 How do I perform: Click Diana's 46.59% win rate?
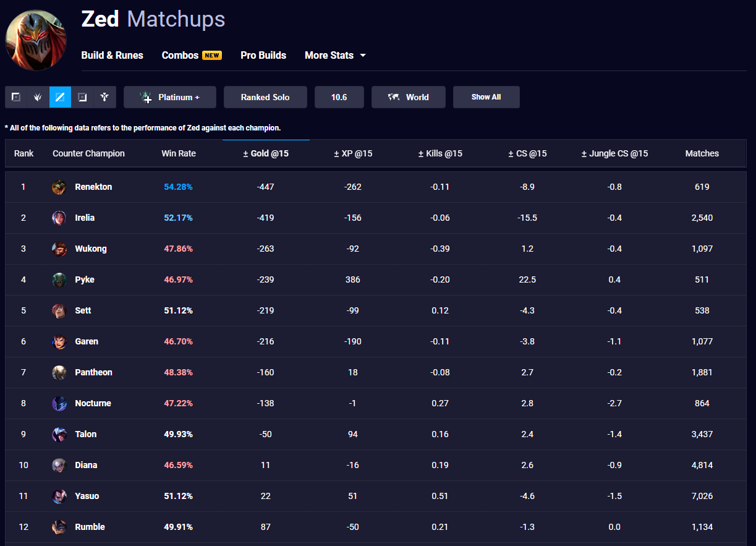(x=179, y=465)
